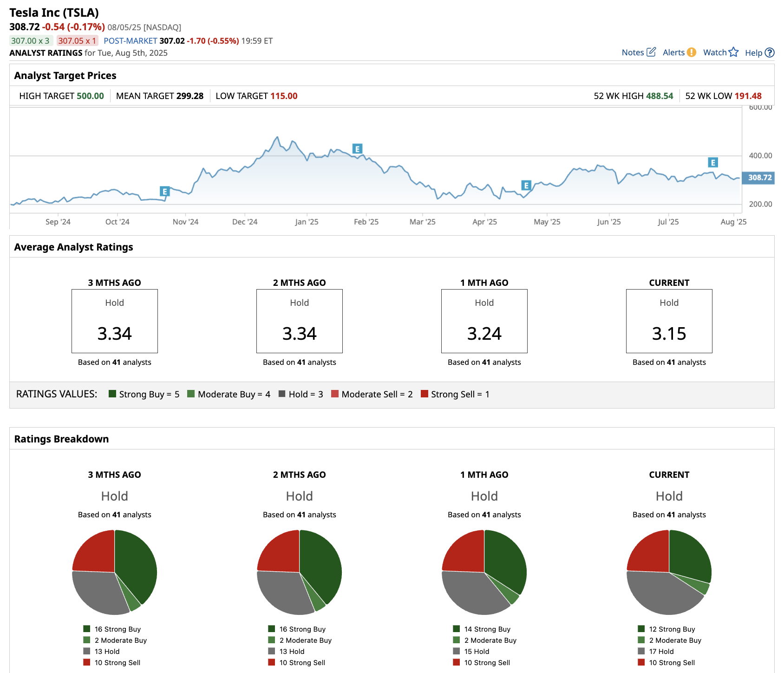Click the Ratings Breakdown section heading
This screenshot has height=673, width=784.
pos(61,439)
